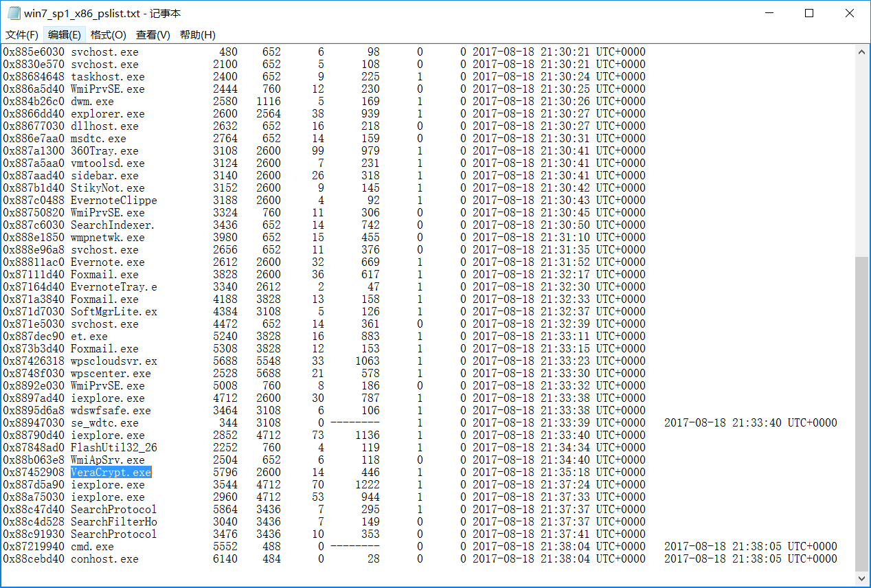Viewport: 871px width, 588px height.
Task: Place cursor on 360Tray.exe process name
Action: (104, 151)
